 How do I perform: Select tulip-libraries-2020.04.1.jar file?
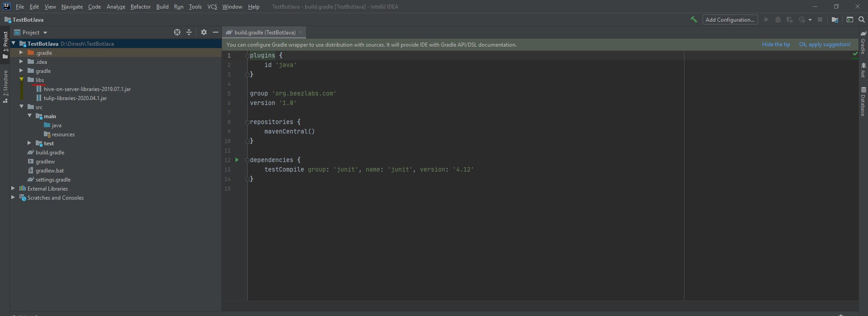click(75, 98)
